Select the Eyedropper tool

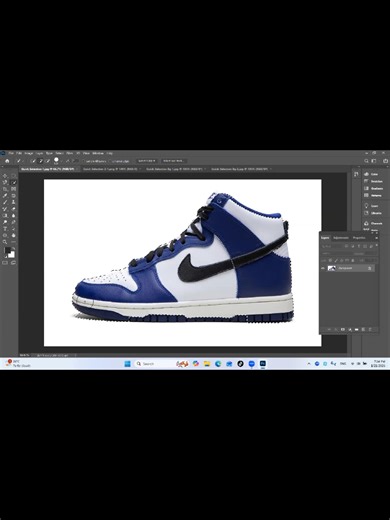[x=5, y=195]
